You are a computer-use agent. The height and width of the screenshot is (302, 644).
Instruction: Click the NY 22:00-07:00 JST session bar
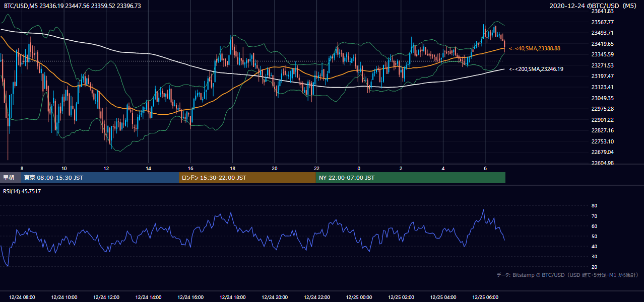[411, 178]
